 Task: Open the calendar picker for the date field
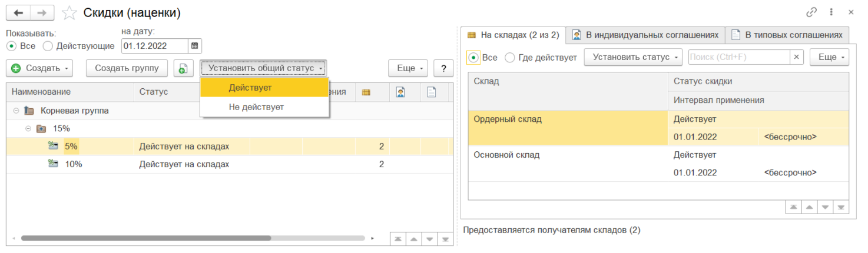tap(195, 45)
